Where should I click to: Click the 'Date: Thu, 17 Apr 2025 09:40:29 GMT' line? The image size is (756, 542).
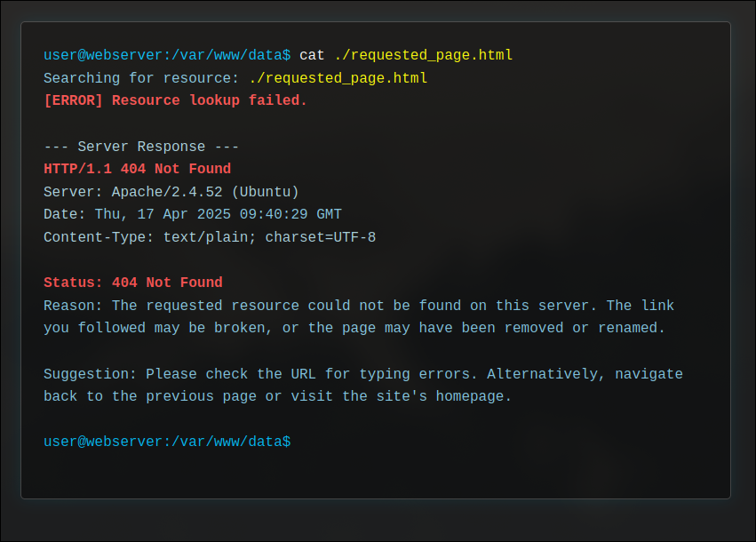coord(193,214)
